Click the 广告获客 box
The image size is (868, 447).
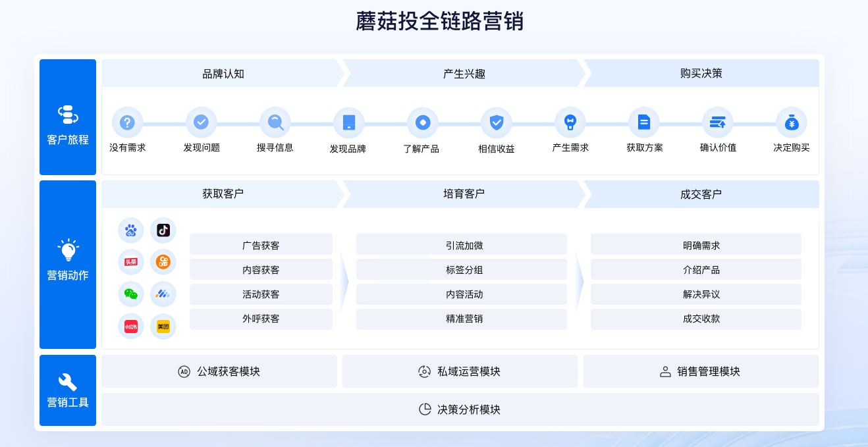261,245
